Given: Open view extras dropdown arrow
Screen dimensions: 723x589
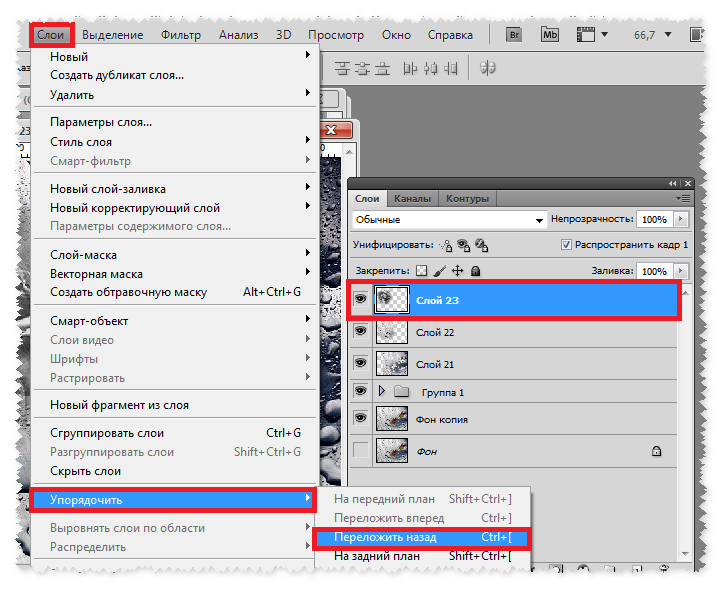Looking at the screenshot, I should (x=604, y=34).
